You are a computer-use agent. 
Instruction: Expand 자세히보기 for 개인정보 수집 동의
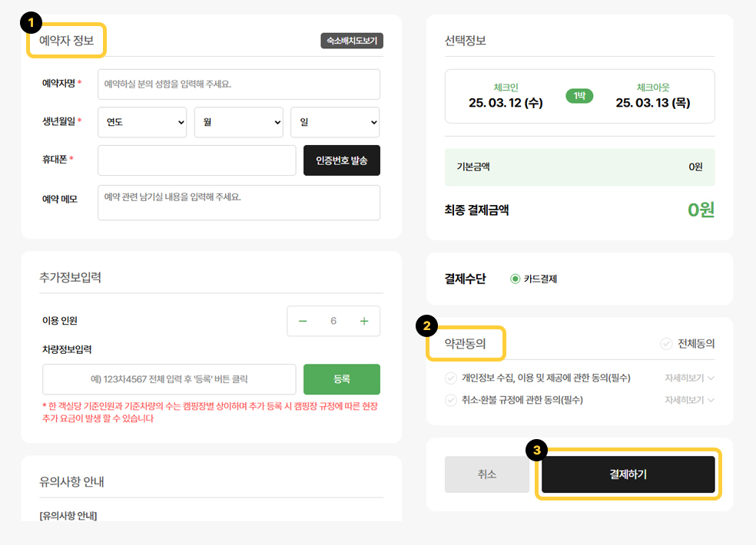pos(689,378)
